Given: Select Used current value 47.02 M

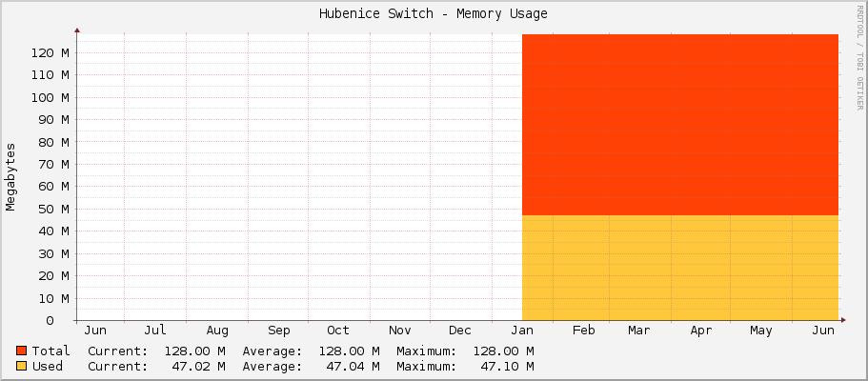Looking at the screenshot, I should [x=199, y=366].
